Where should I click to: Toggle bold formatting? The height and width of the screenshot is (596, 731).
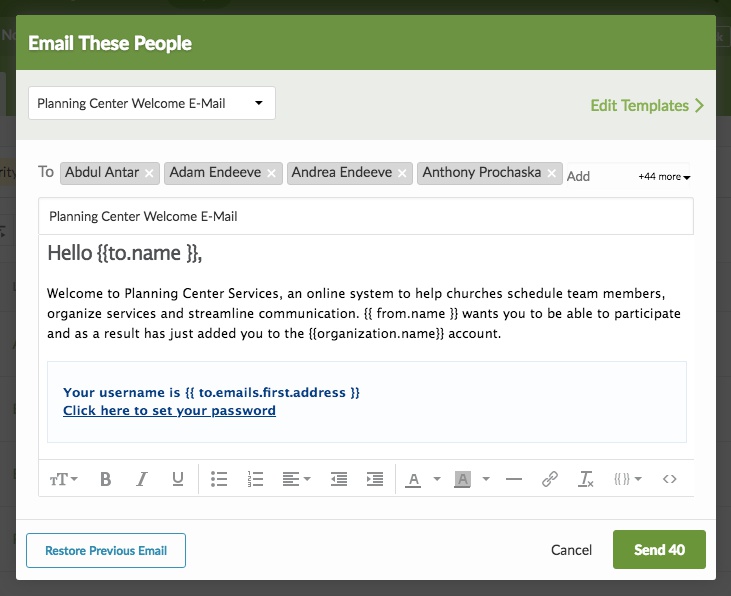tap(105, 479)
